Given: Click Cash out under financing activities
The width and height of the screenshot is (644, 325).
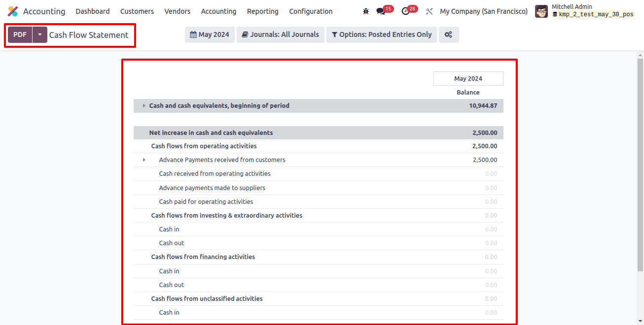Looking at the screenshot, I should coord(172,285).
